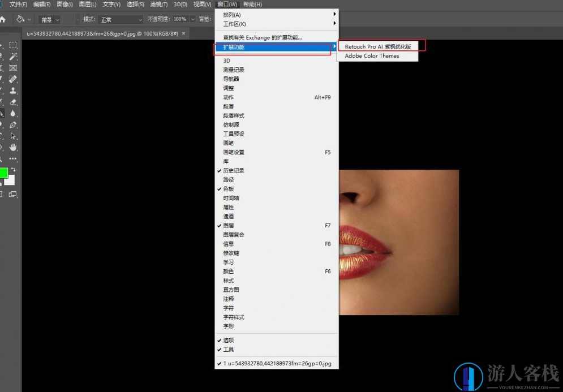This screenshot has height=392, width=563.
Task: Open the 模式 blend mode dropdown
Action: (120, 19)
